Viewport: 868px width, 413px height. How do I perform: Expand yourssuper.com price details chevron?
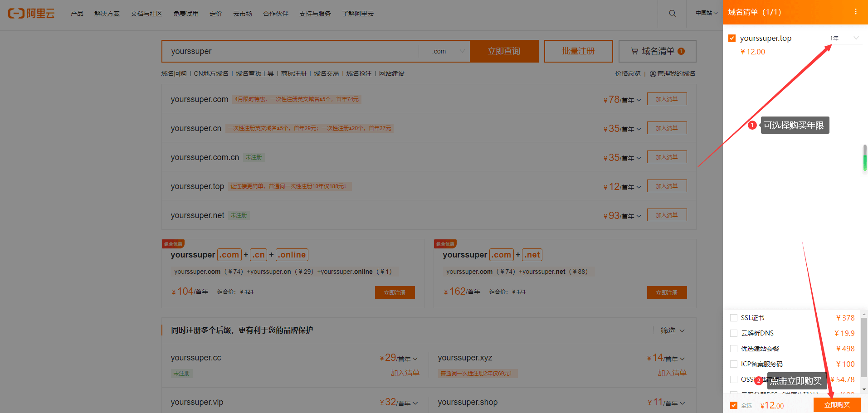pos(639,100)
